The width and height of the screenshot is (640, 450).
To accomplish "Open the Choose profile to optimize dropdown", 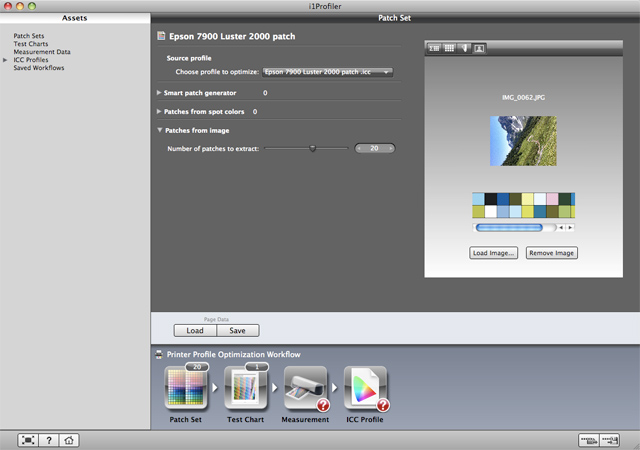I will [x=327, y=72].
